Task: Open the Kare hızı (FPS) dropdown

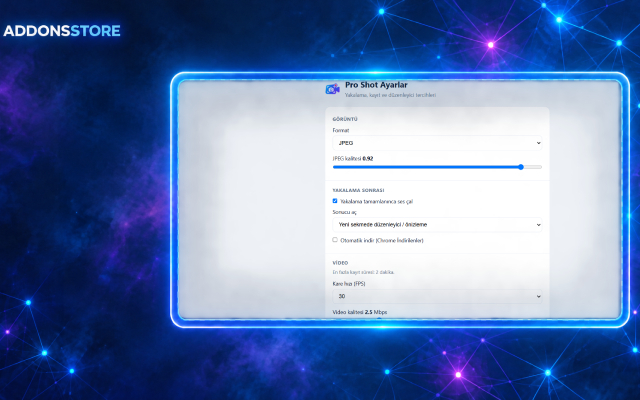Action: pyautogui.click(x=437, y=296)
